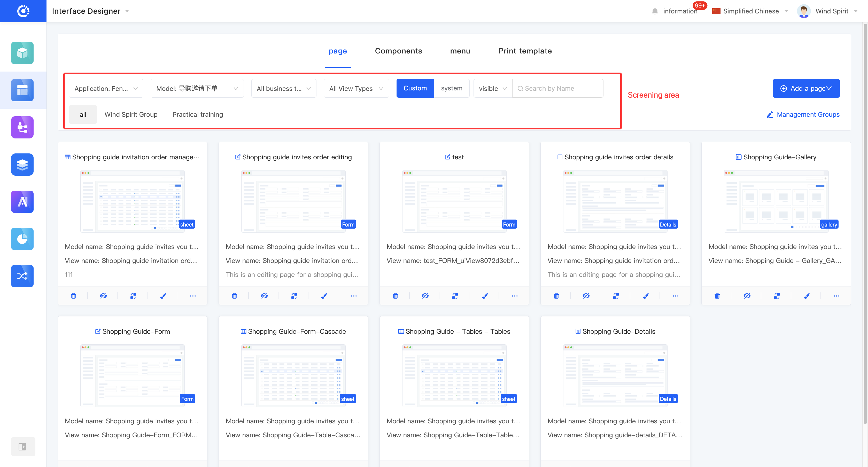
Task: Open the Print template tab
Action: 525,51
